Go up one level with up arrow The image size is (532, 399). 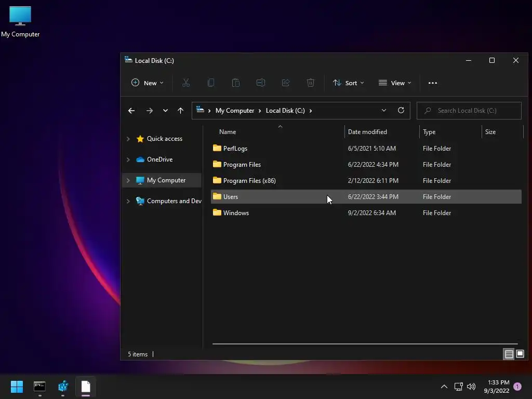180,111
